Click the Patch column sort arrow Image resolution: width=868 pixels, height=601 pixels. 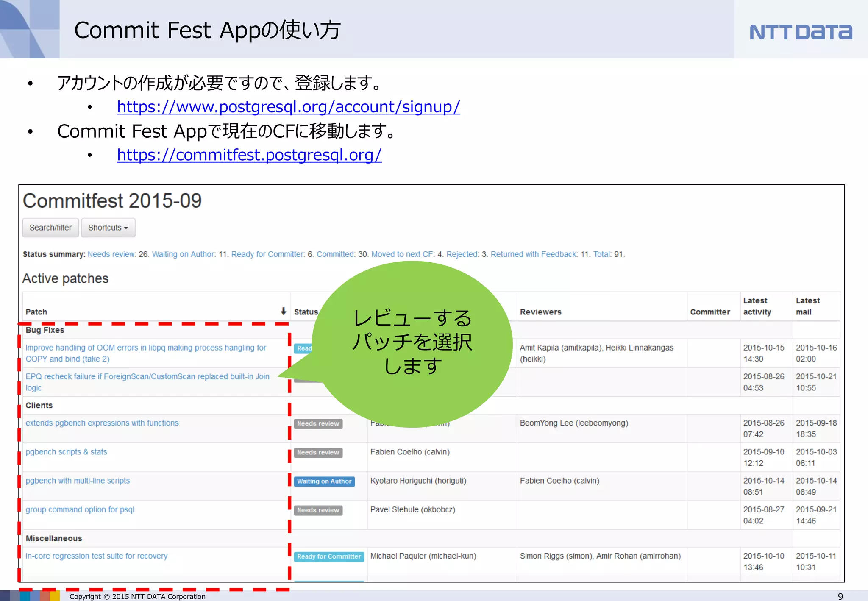click(x=283, y=312)
